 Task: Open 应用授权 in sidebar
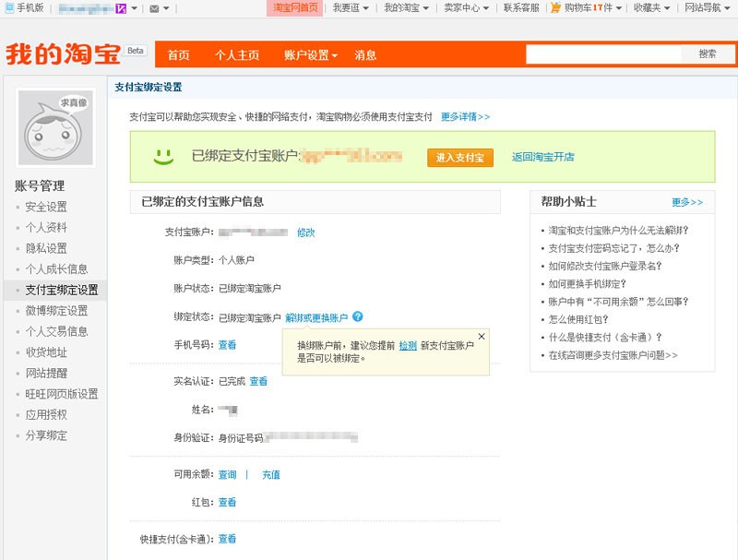(46, 414)
